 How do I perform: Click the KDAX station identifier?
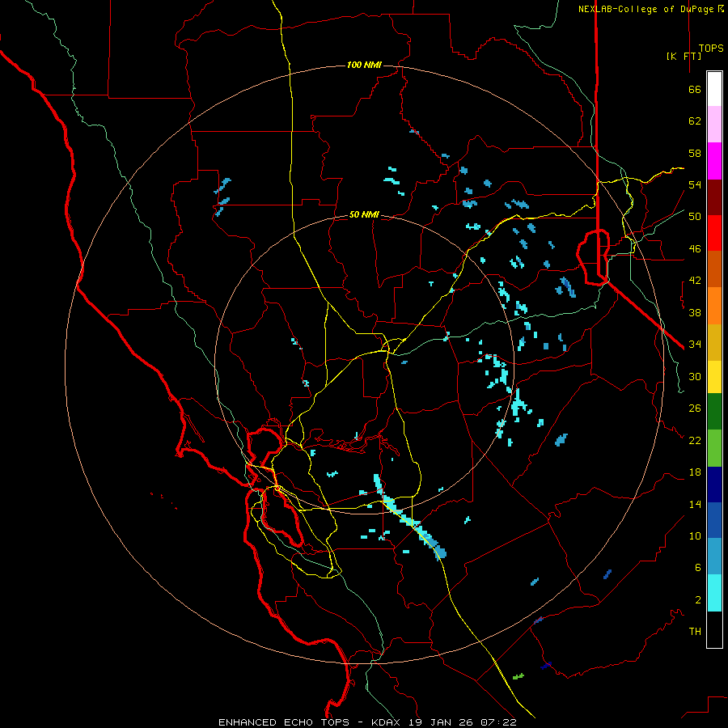pyautogui.click(x=387, y=722)
